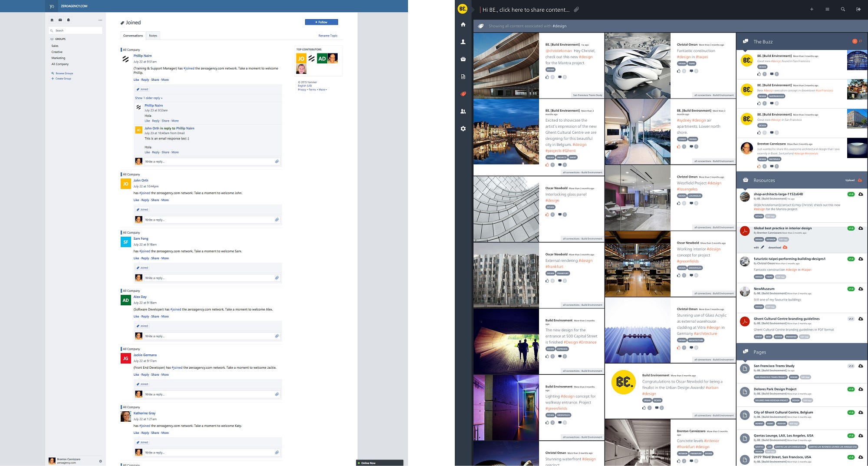Click the attach paperclip next to share content
Viewport: 868px width, 466px height.
click(x=576, y=9)
